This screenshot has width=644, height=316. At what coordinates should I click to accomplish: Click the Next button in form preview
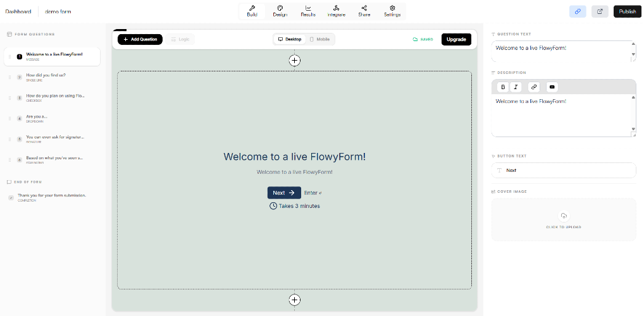point(284,193)
